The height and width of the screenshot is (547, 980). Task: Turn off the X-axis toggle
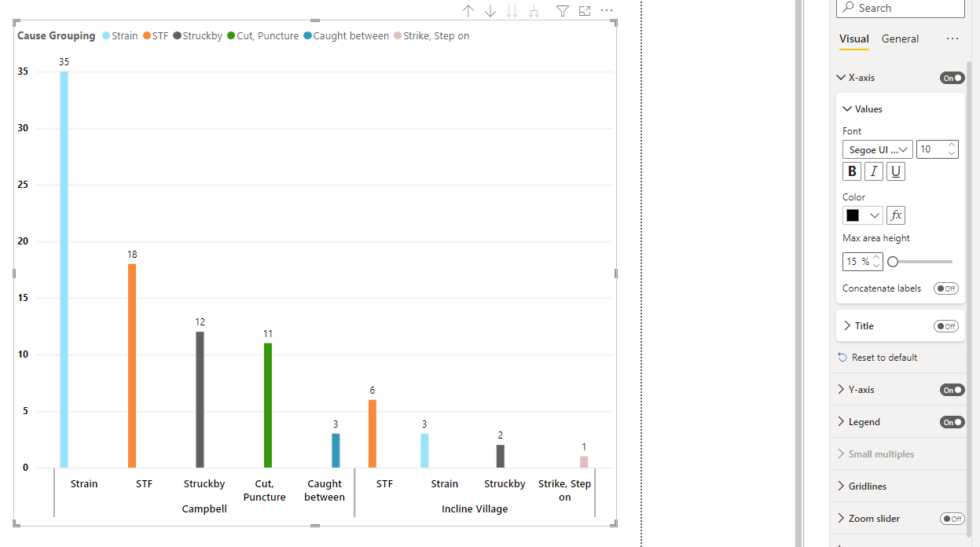click(x=952, y=78)
